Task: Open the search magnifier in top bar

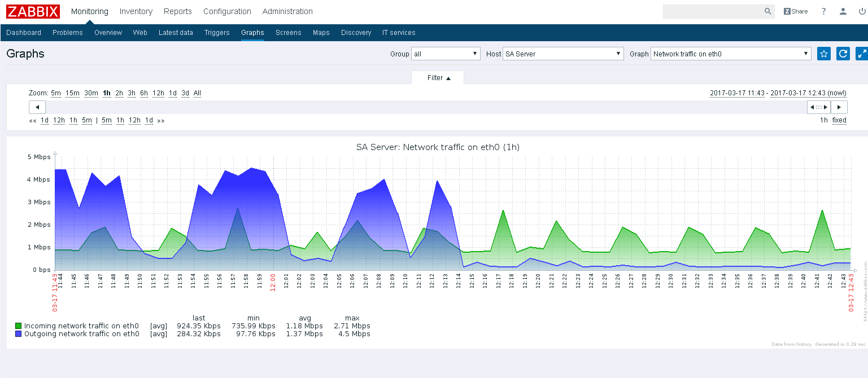Action: click(x=767, y=11)
